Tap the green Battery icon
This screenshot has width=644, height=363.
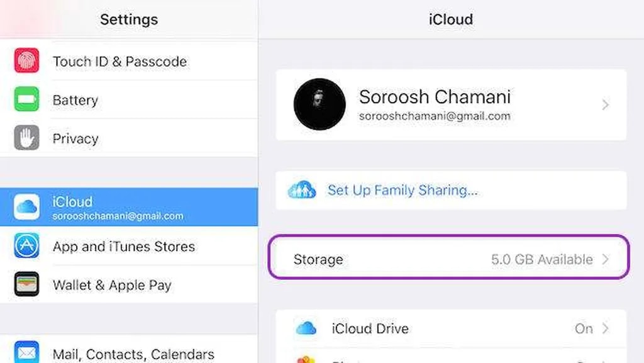(x=26, y=99)
